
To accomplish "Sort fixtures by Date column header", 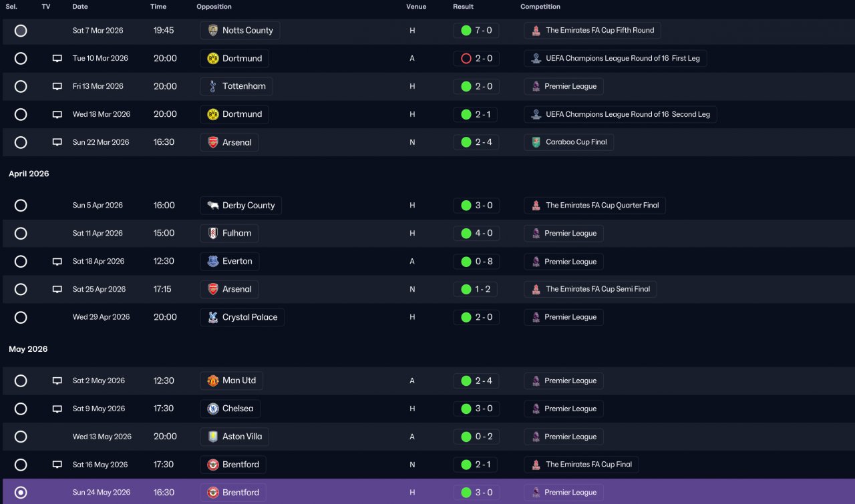I will (80, 7).
